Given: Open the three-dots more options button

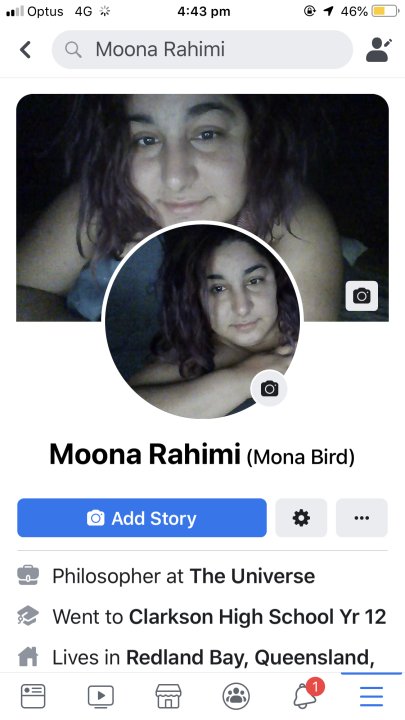Looking at the screenshot, I should 362,518.
